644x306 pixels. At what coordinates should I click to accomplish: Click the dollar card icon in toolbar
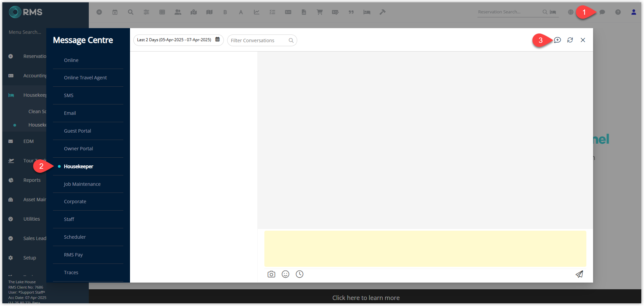(x=288, y=12)
